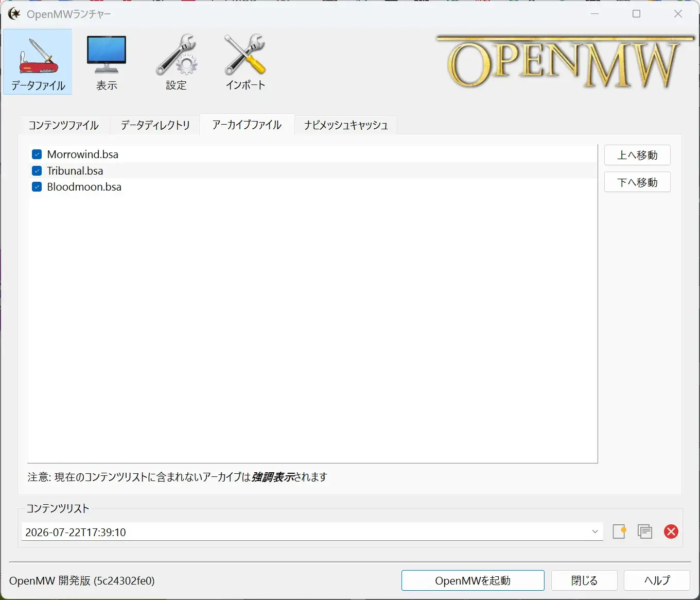Screen dimensions: 700x600
Task: Click the OpenMW 開発版 version text
Action: coord(82,580)
